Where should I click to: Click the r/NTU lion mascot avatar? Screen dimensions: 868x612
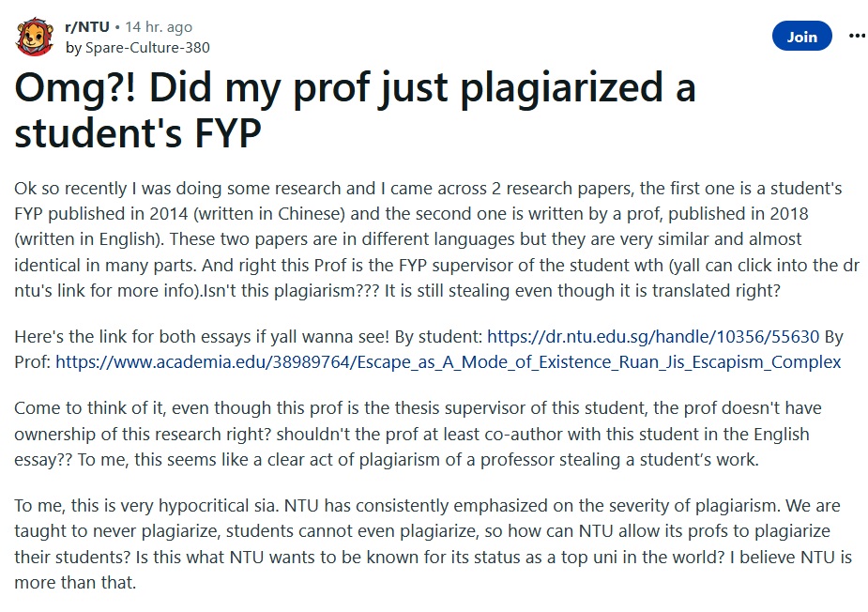tap(35, 38)
